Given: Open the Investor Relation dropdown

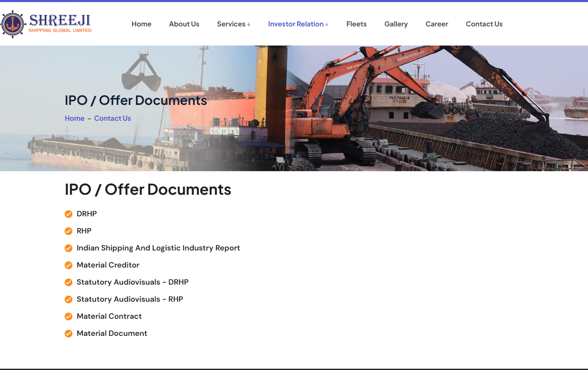Looking at the screenshot, I should click(296, 24).
